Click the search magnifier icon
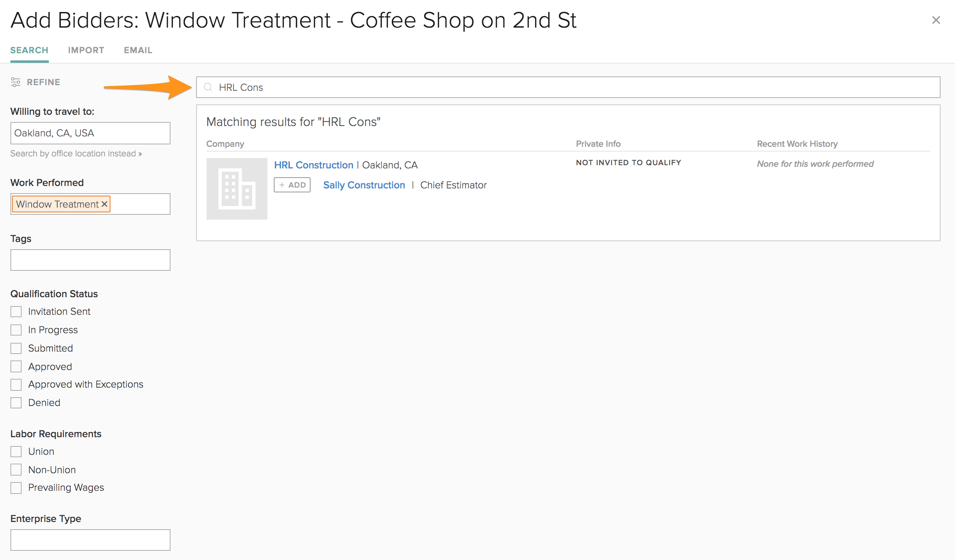The height and width of the screenshot is (560, 955). [208, 87]
